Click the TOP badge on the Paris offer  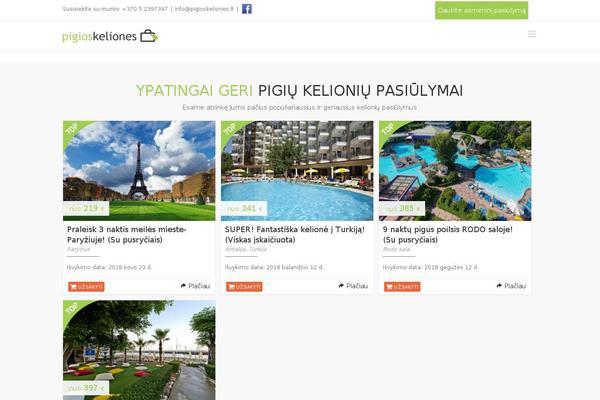(72, 129)
